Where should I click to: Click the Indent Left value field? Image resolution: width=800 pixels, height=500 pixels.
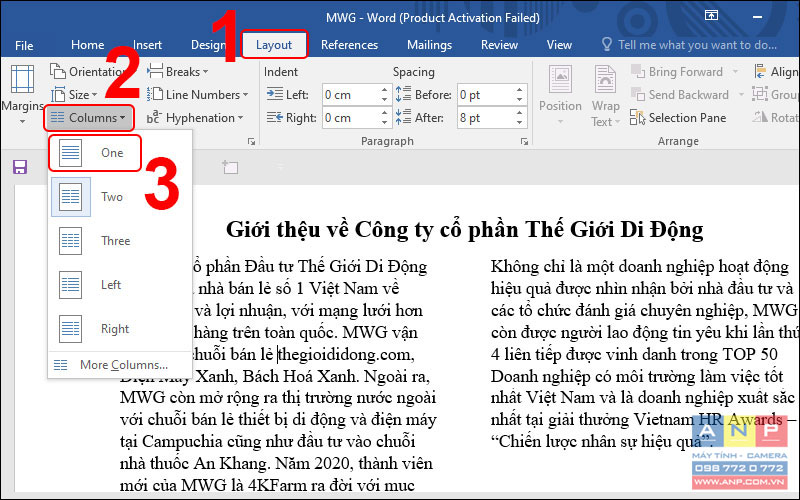[x=351, y=95]
